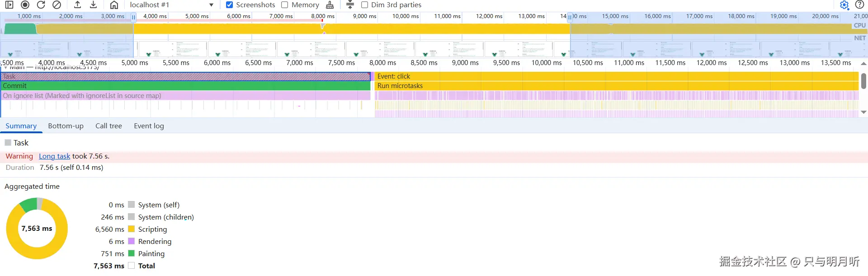The width and height of the screenshot is (868, 276).
Task: Open the help question mark icon
Action: 859,5
